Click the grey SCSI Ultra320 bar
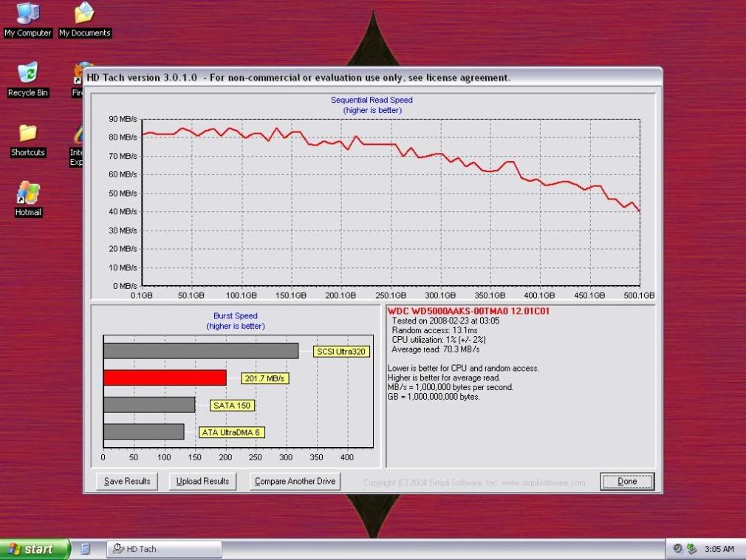Screen dimensions: 746x560 click(201, 351)
